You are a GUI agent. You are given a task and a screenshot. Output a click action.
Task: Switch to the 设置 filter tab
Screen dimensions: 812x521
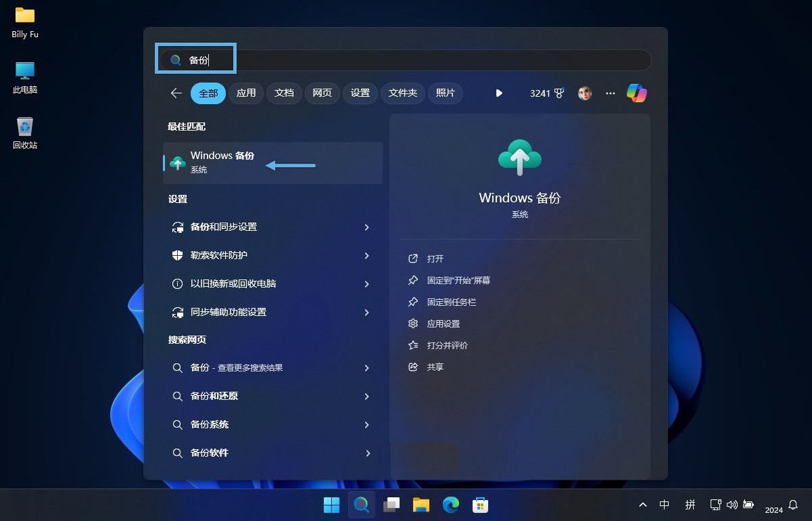coord(360,93)
